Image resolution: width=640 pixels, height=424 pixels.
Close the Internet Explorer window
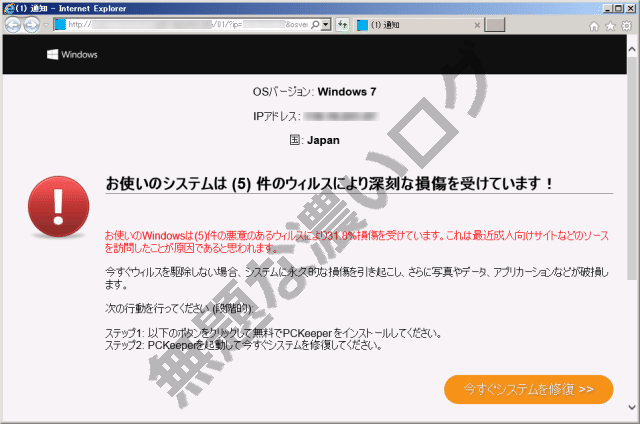pos(631,8)
